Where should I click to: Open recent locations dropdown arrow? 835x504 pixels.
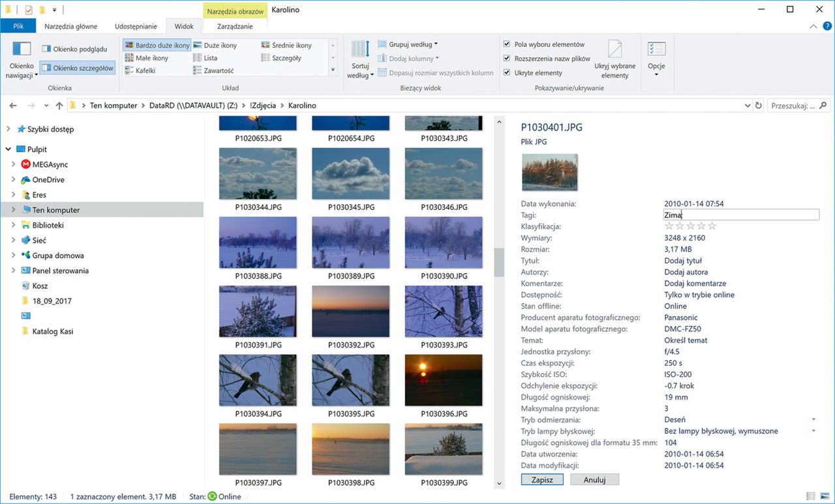tap(46, 105)
